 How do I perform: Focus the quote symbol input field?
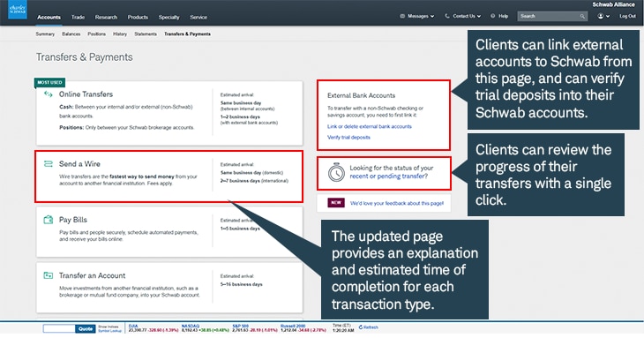[59, 328]
